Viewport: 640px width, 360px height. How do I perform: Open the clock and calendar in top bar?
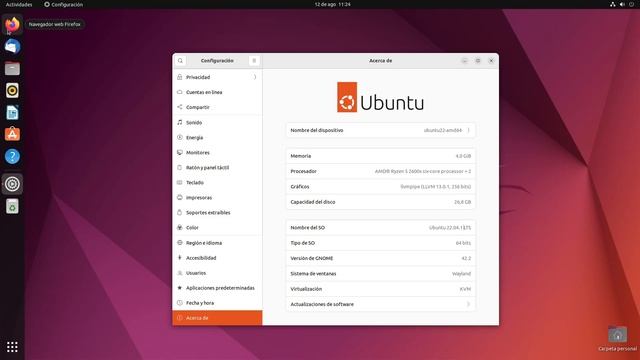coord(332,4)
